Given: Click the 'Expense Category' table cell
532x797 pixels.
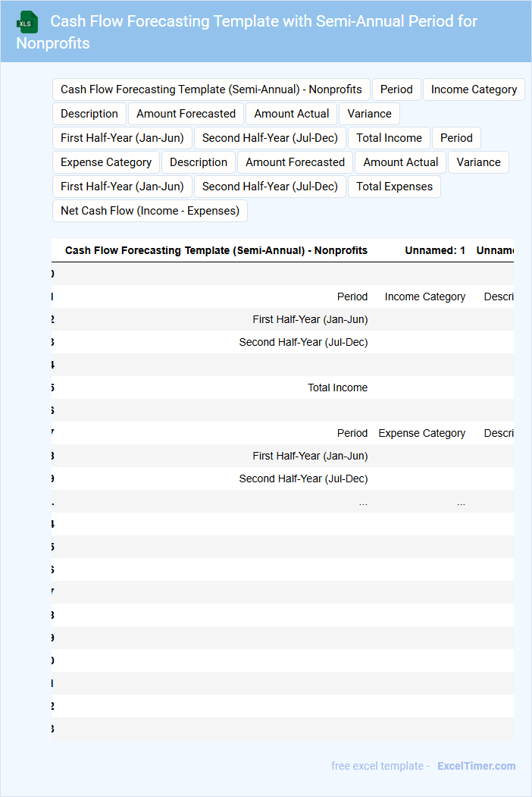Looking at the screenshot, I should point(422,434).
